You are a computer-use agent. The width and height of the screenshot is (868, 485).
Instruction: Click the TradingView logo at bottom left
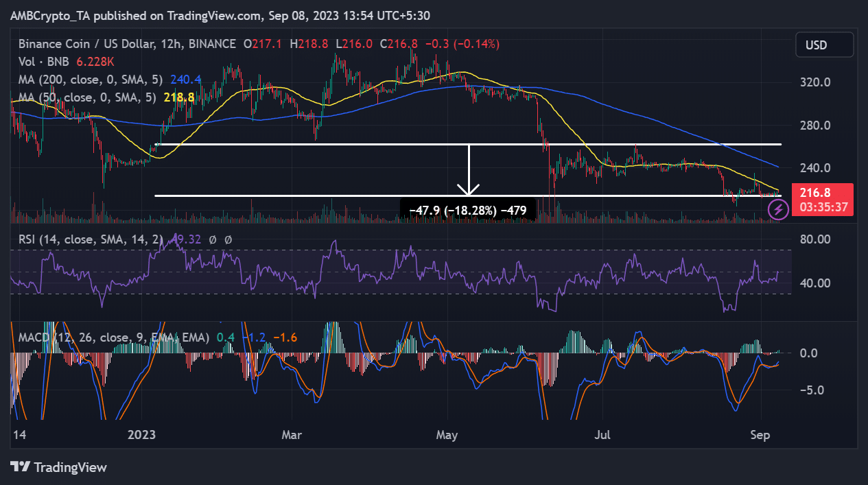click(x=59, y=467)
